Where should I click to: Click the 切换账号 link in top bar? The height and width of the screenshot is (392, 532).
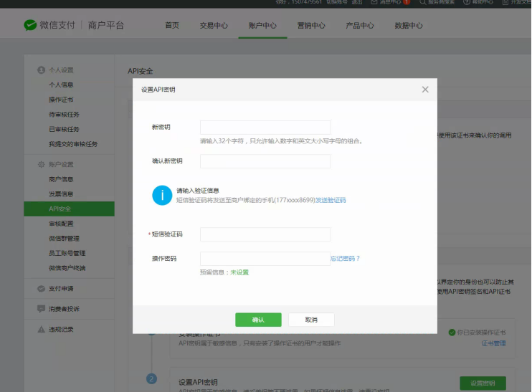pos(336,2)
